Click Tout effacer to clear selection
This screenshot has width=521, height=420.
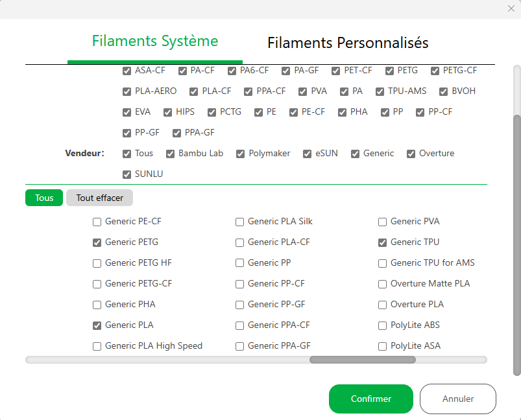click(x=99, y=198)
